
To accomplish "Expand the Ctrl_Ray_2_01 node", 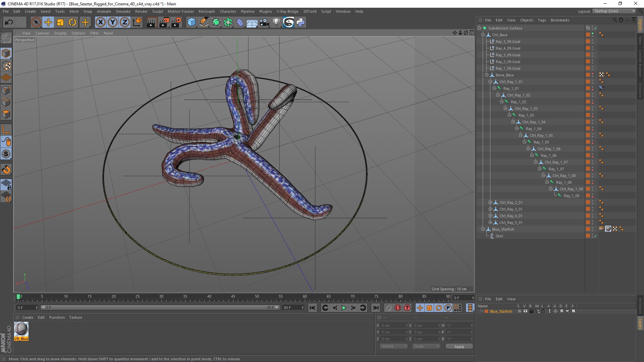I will (x=490, y=202).
